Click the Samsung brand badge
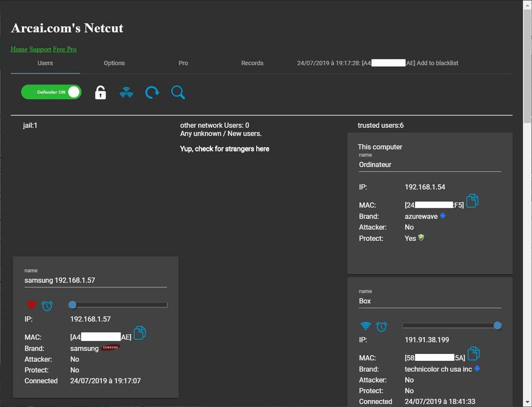532x407 pixels. point(110,348)
